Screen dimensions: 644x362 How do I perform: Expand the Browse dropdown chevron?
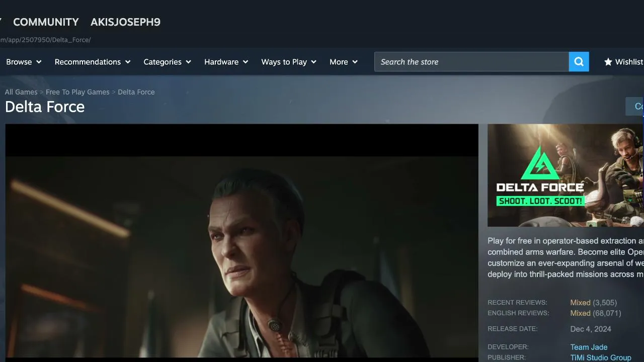tap(39, 62)
